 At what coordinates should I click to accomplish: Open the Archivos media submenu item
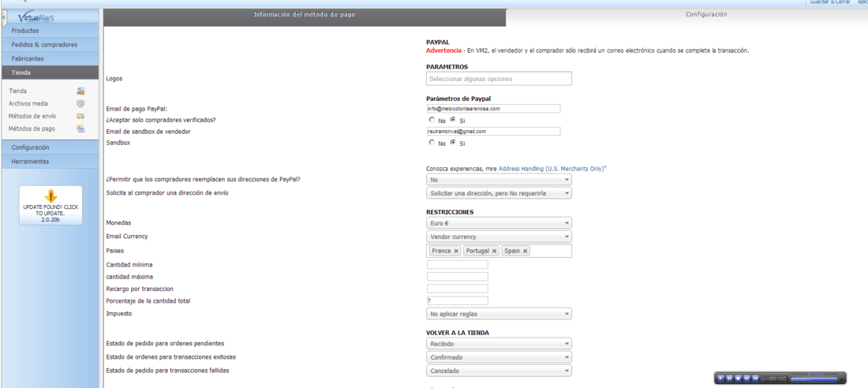[x=28, y=103]
